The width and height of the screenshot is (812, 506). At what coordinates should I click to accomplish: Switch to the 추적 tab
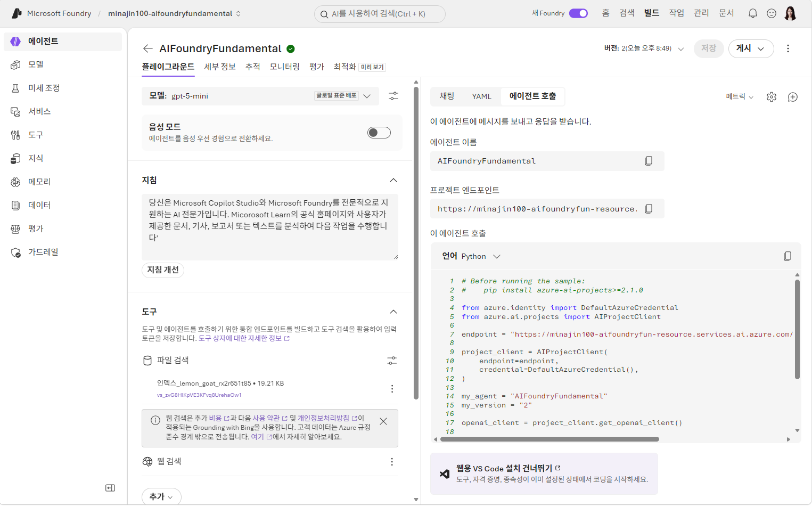252,67
